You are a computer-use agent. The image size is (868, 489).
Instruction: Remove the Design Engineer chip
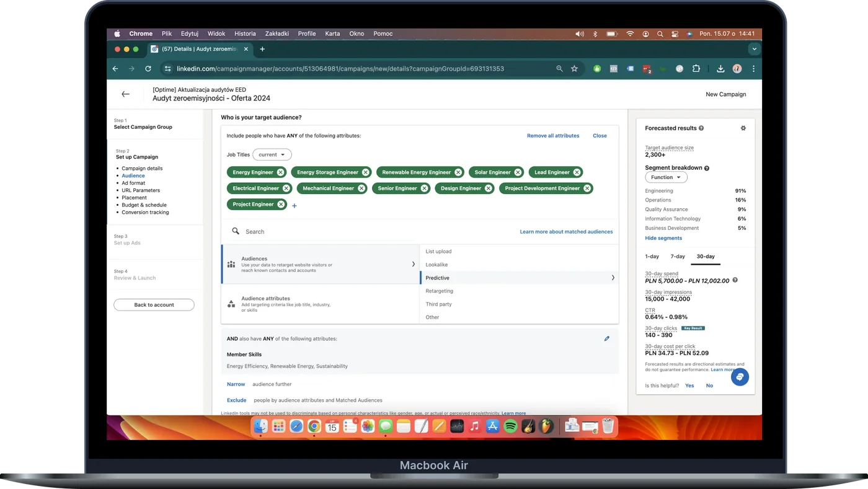488,188
